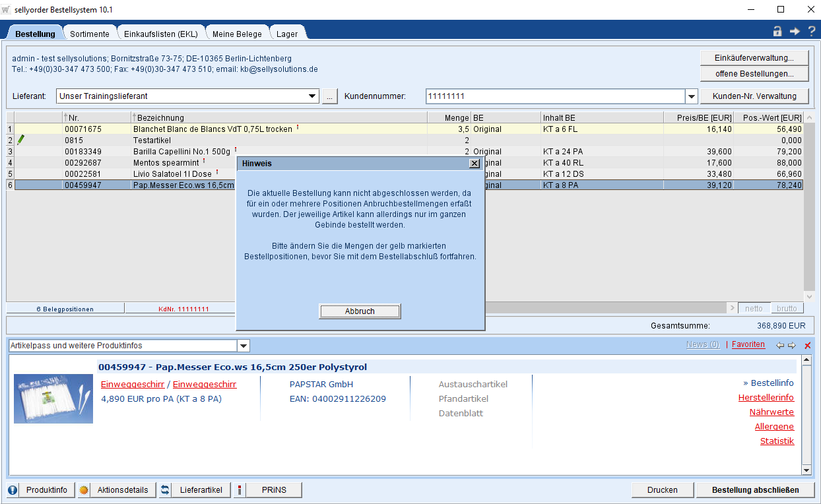Expand the Artikelpass und weitere Produktinfos dropdown
The width and height of the screenshot is (821, 504).
pyautogui.click(x=243, y=346)
